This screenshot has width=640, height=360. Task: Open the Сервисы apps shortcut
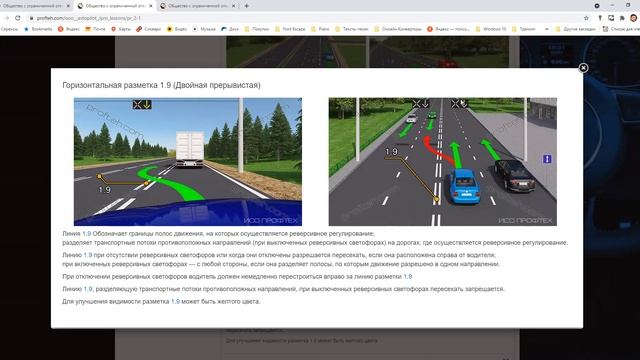(x=9, y=29)
